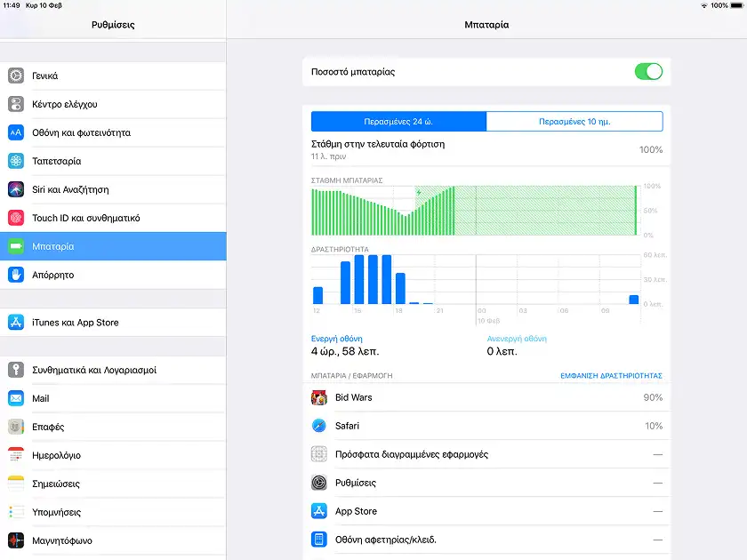
Task: Tap the Bid Wars app icon
Action: coord(319,397)
